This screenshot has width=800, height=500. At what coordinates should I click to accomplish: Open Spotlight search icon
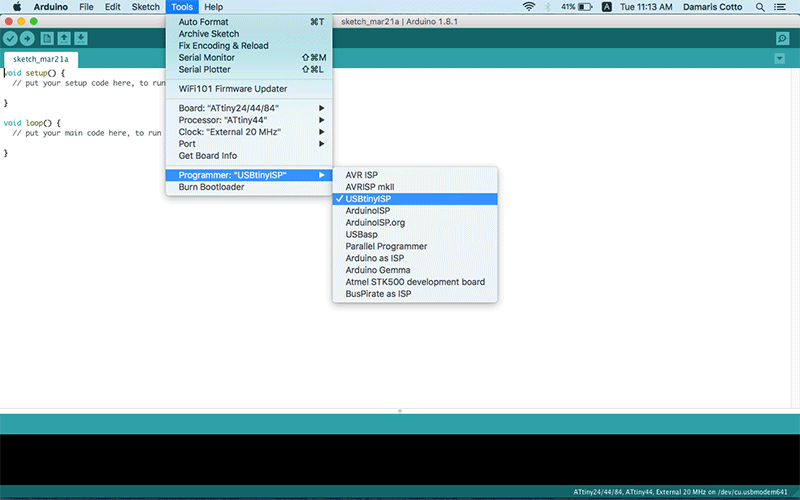(x=760, y=7)
